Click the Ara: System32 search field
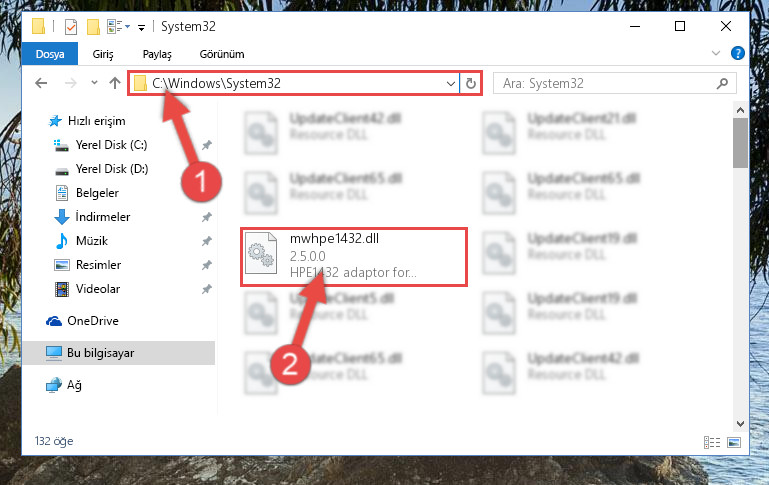This screenshot has height=485, width=769. click(607, 83)
